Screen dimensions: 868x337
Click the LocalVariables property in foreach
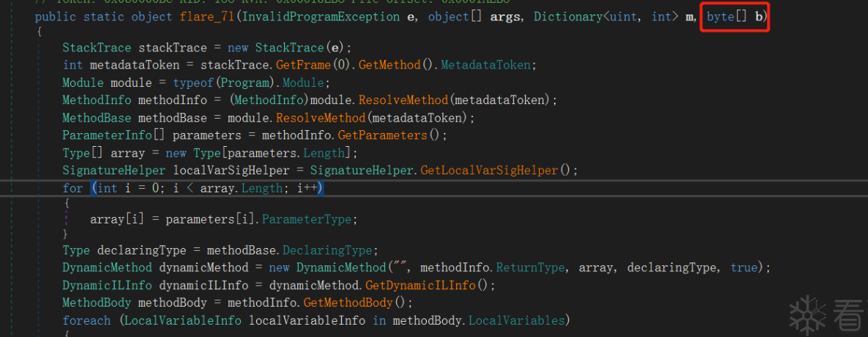[519, 320]
